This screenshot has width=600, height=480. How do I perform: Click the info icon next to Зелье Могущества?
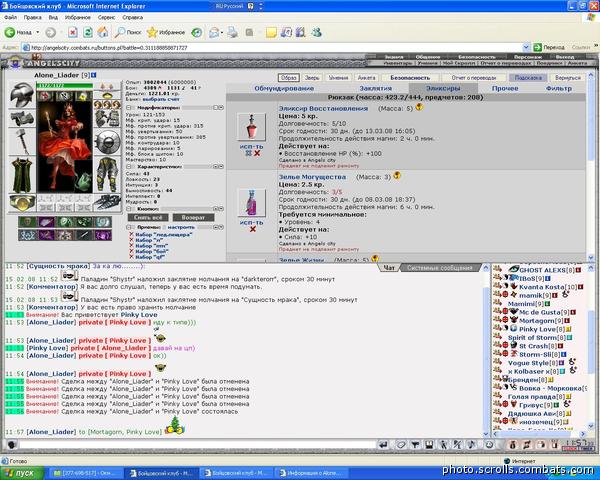(397, 175)
